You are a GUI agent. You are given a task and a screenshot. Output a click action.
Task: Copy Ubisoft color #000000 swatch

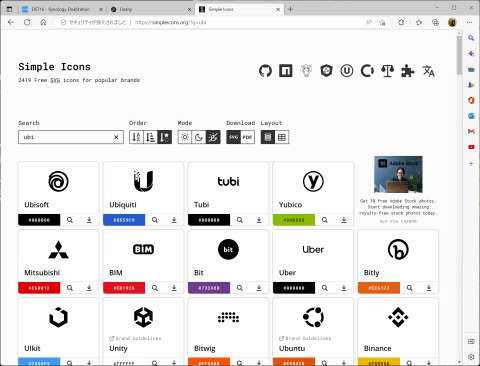(39, 220)
